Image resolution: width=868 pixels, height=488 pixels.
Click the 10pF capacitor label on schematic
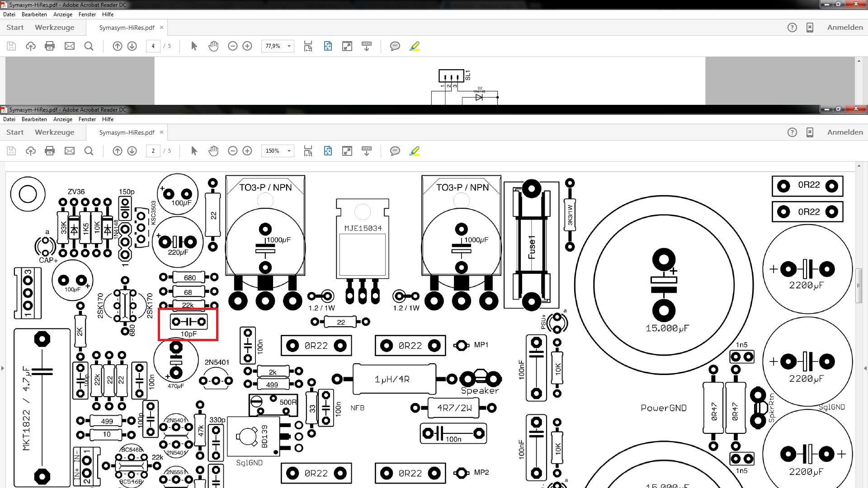coord(189,334)
